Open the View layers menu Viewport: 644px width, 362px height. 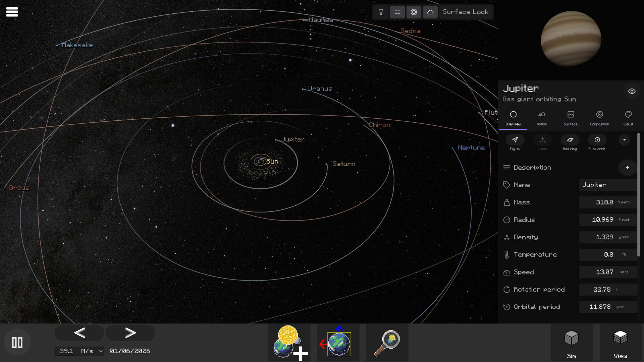coord(620,343)
